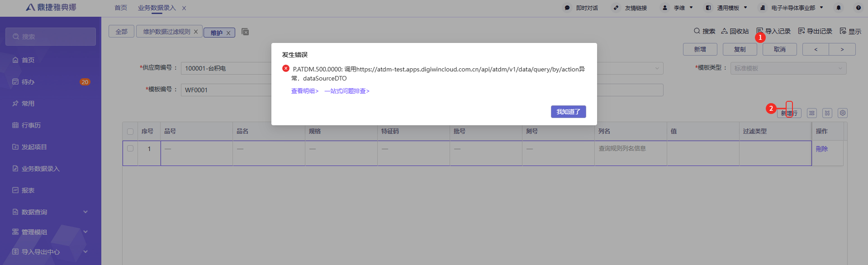Go to previous record with < button
Image resolution: width=868 pixels, height=265 pixels.
[x=816, y=49]
